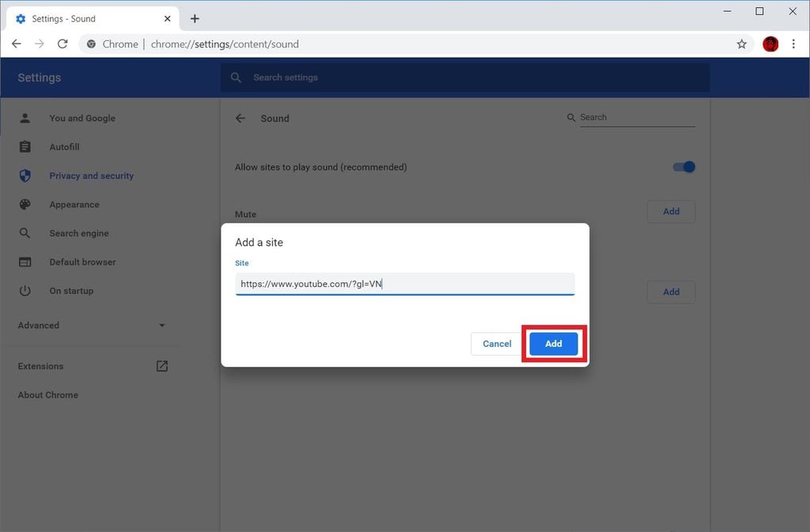The image size is (810, 532).
Task: Click the person icon for You and Google
Action: pyautogui.click(x=25, y=118)
